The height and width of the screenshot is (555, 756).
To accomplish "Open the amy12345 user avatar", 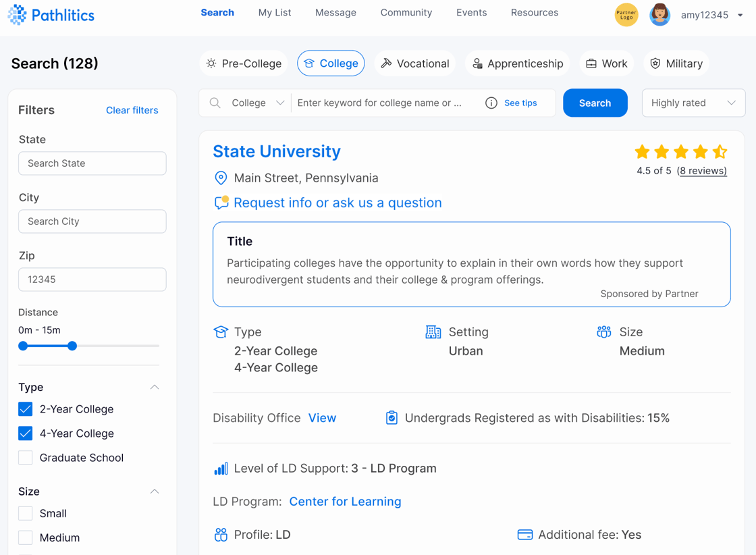I will (659, 15).
